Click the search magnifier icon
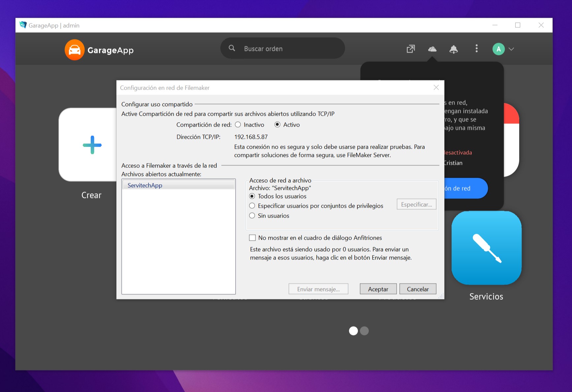Image resolution: width=572 pixels, height=392 pixels. click(232, 48)
